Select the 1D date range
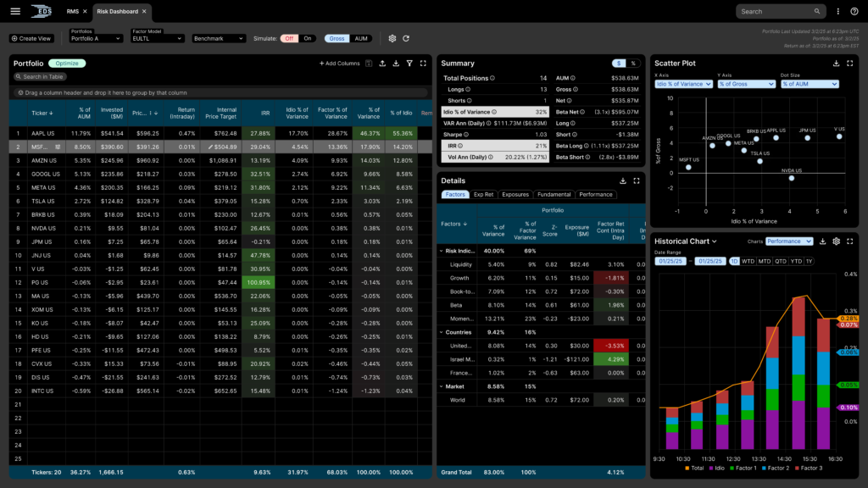The height and width of the screenshot is (488, 868). tap(734, 261)
